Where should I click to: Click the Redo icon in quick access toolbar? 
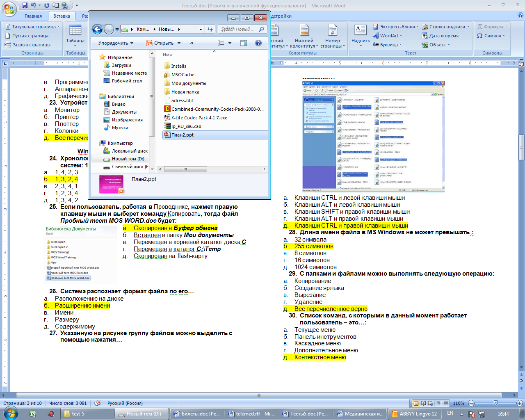[46, 5]
